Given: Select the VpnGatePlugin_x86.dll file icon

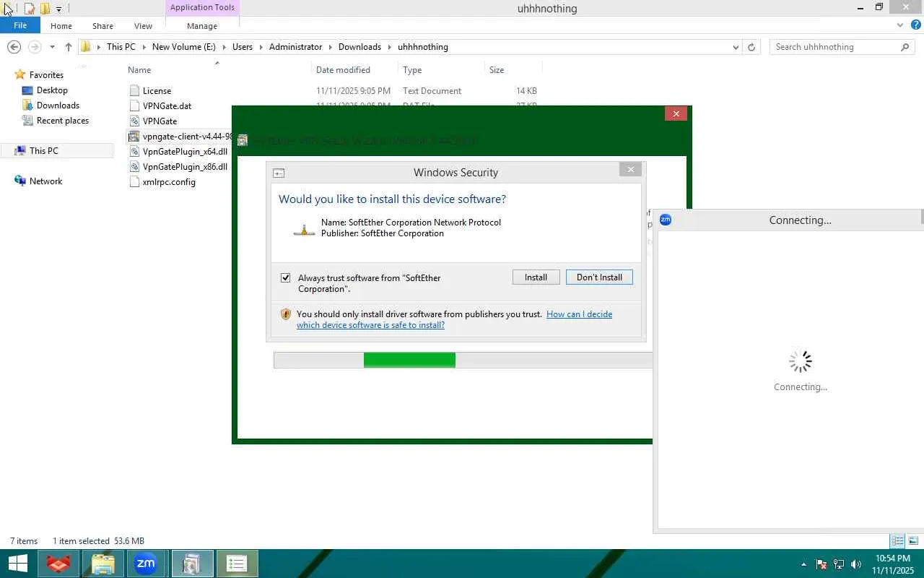Looking at the screenshot, I should tap(134, 167).
